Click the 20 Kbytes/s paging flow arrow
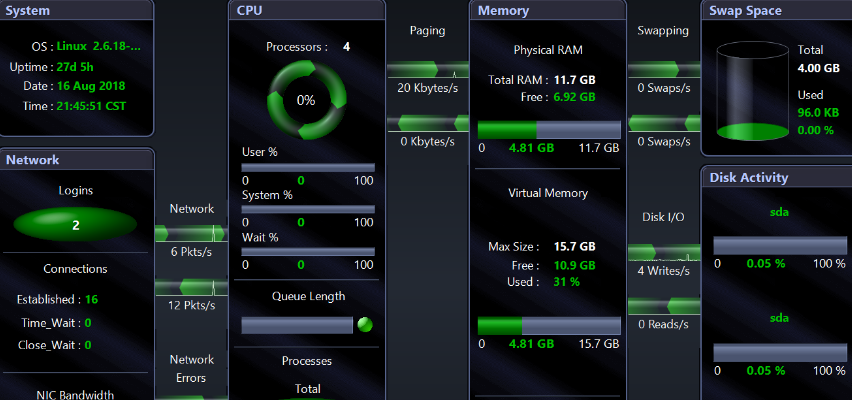Image resolution: width=852 pixels, height=400 pixels. click(x=427, y=69)
